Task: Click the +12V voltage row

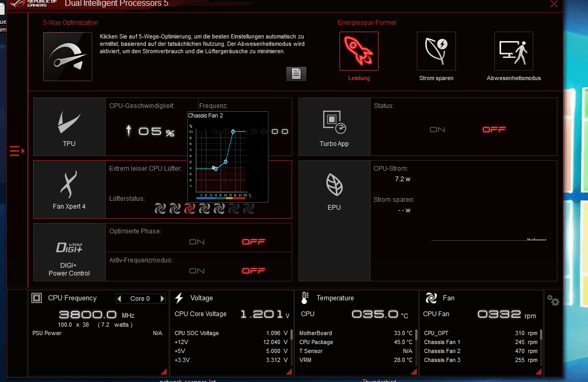Action: point(231,342)
